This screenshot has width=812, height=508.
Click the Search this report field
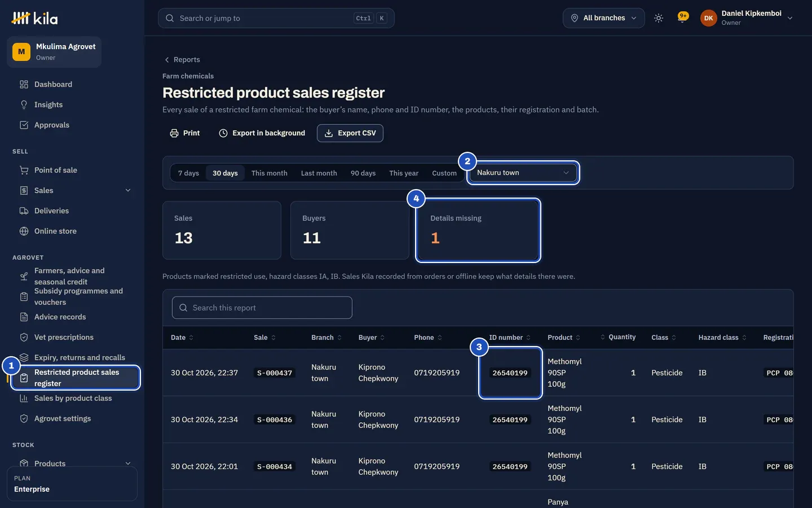click(x=262, y=308)
